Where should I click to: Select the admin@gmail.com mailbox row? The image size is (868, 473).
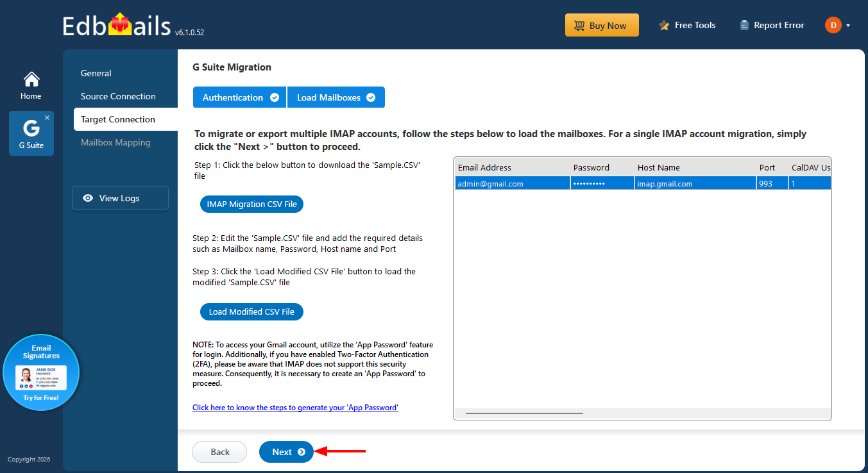coord(513,184)
